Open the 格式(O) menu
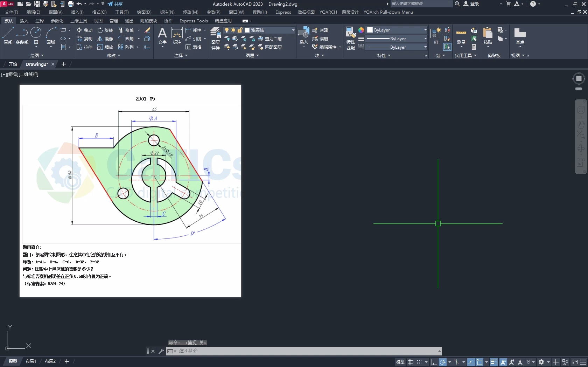Screen dimensions: 588x367 (x=99, y=12)
